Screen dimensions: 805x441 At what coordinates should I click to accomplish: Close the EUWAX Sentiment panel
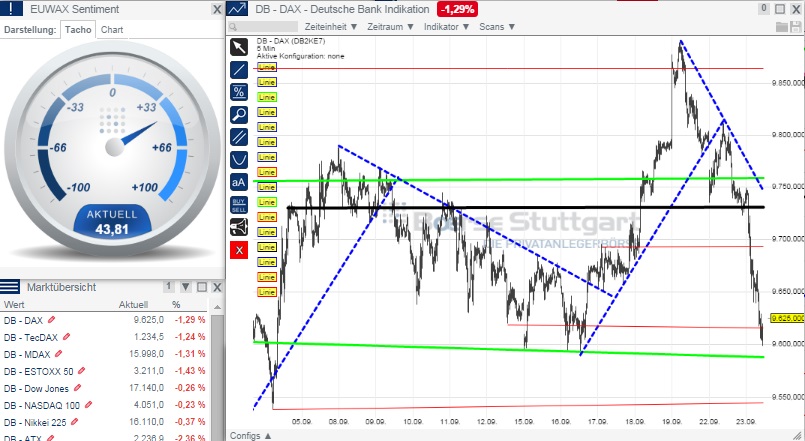217,9
